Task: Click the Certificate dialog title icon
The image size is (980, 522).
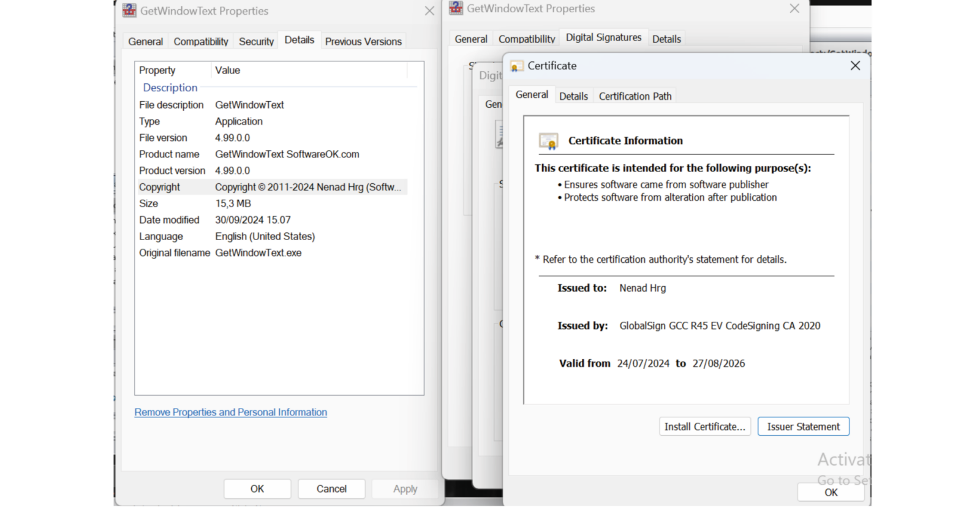Action: click(x=517, y=66)
